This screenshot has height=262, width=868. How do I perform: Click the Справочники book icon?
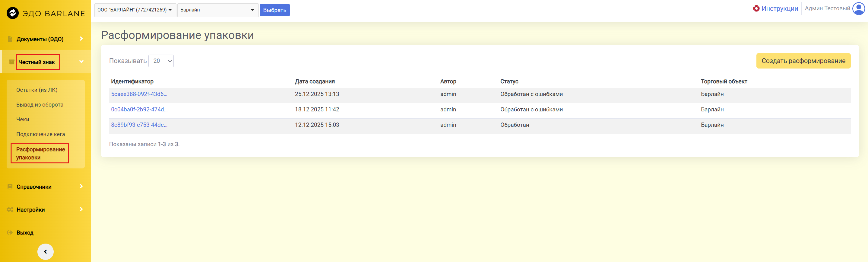10,187
